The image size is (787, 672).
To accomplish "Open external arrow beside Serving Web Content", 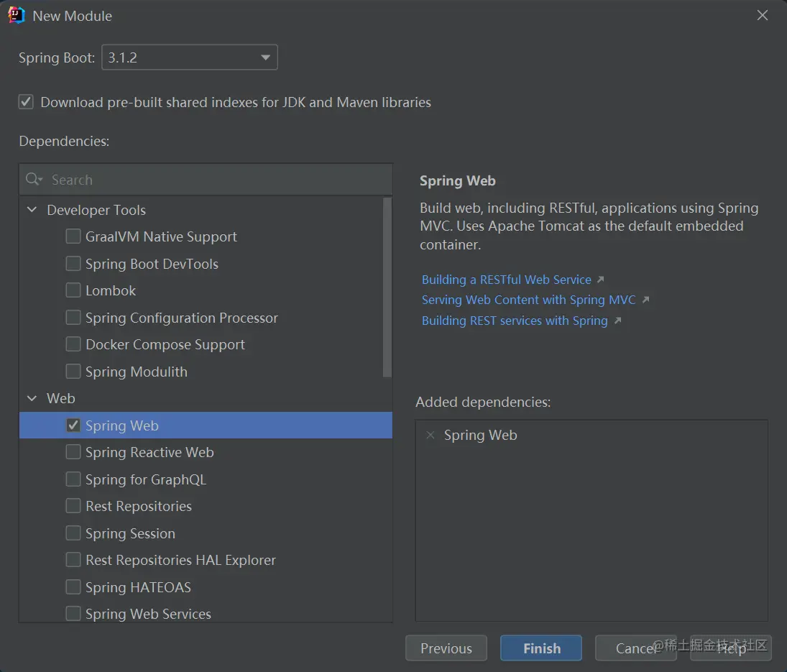I will tap(646, 300).
